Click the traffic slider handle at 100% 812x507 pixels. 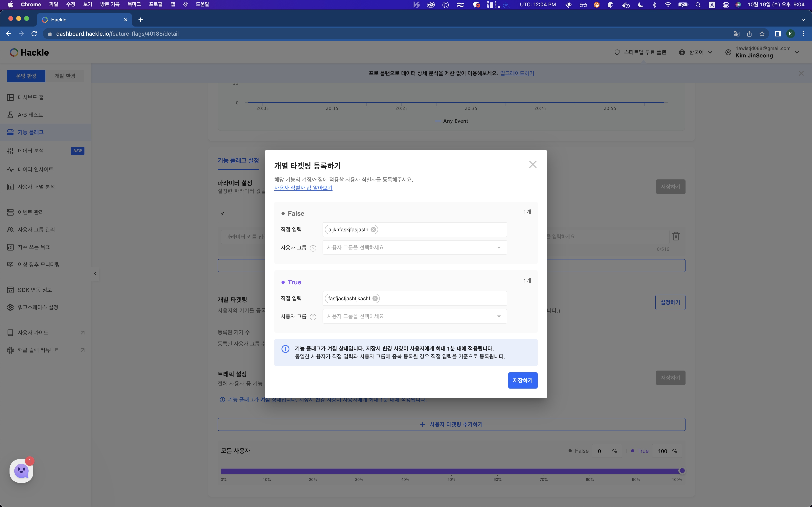point(682,470)
